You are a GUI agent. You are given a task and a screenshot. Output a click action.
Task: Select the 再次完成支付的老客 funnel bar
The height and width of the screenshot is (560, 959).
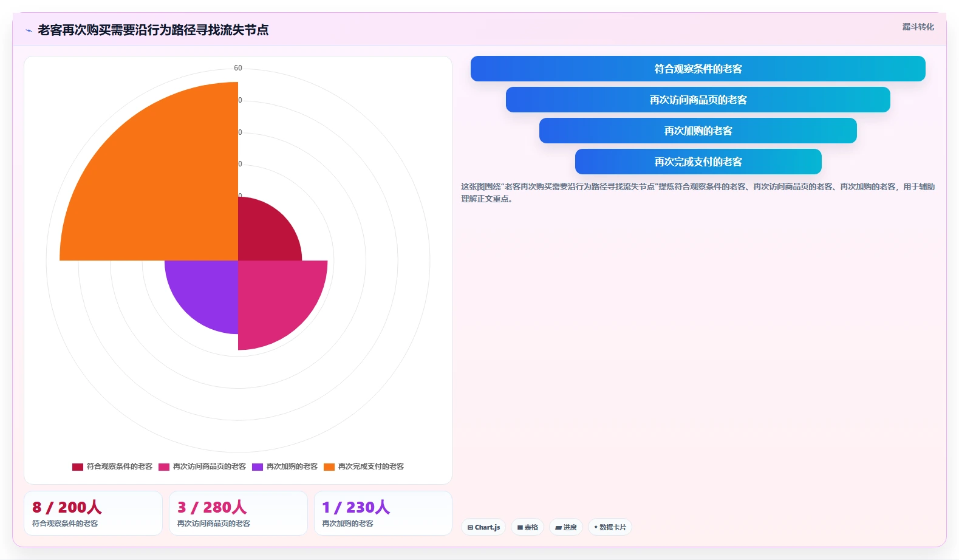point(698,162)
